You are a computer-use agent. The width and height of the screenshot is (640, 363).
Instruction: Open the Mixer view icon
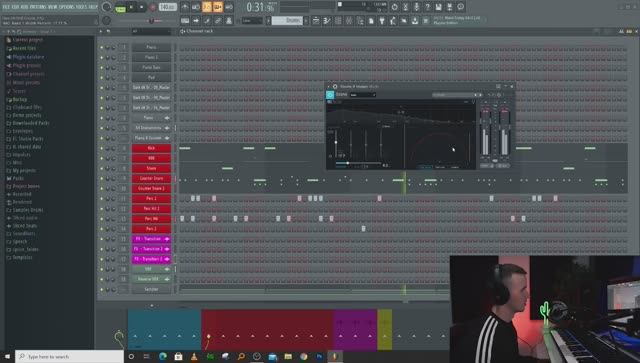[x=349, y=20]
